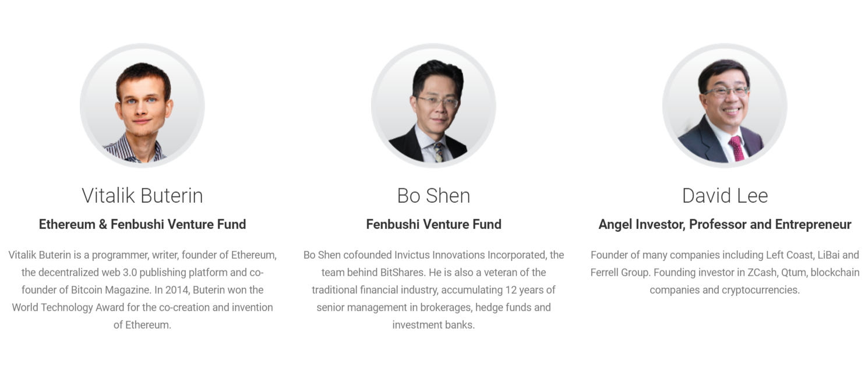Select the Vitalik Buterin name heading
This screenshot has width=868, height=370.
tap(142, 195)
